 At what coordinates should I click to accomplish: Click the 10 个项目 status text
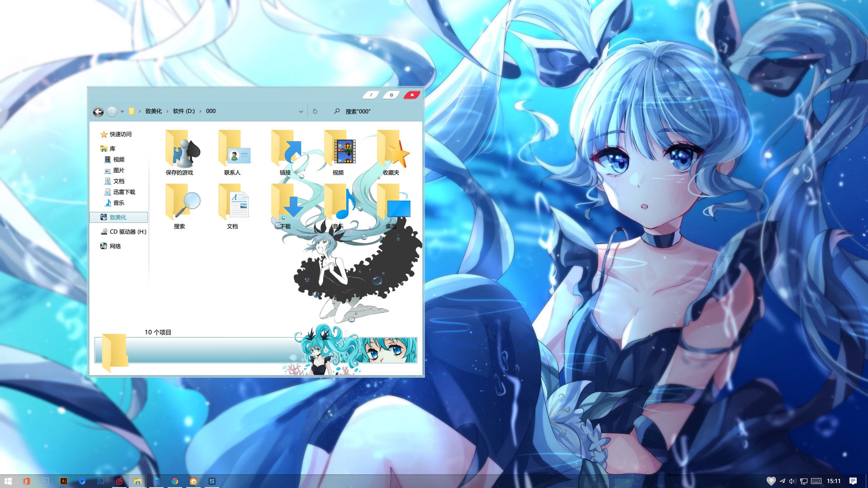158,332
